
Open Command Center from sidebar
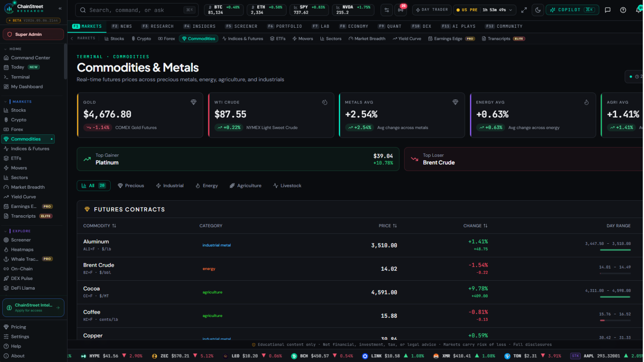tap(31, 58)
